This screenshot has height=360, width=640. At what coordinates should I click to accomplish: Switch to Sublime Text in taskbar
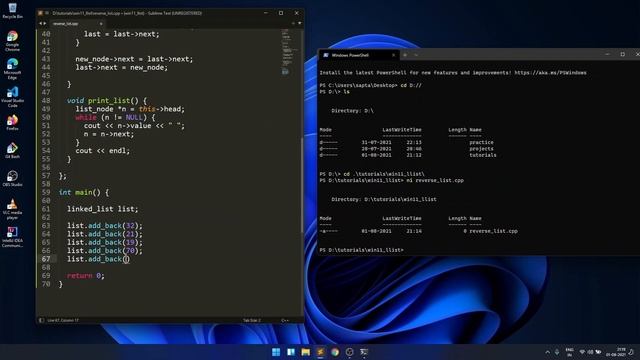point(320,352)
